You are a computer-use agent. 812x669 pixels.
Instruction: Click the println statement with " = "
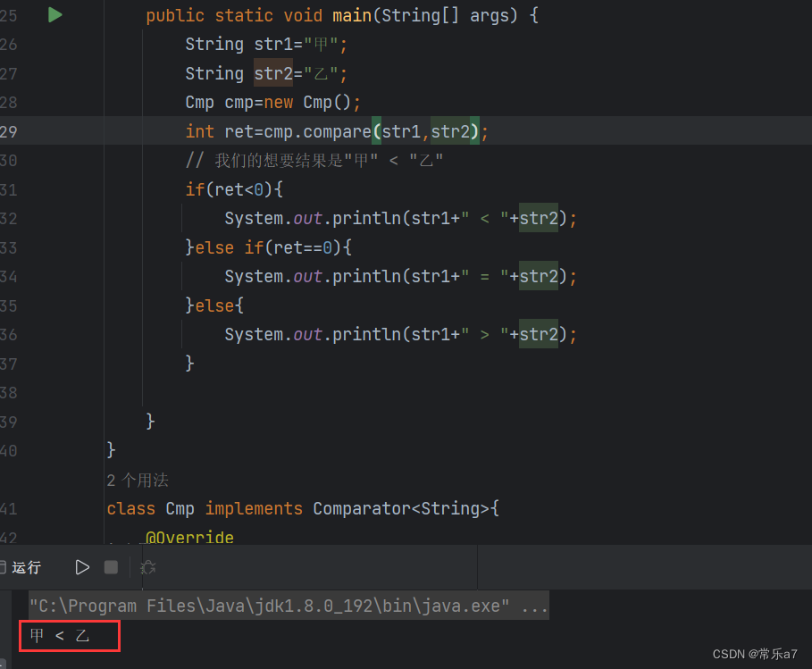[x=400, y=277]
